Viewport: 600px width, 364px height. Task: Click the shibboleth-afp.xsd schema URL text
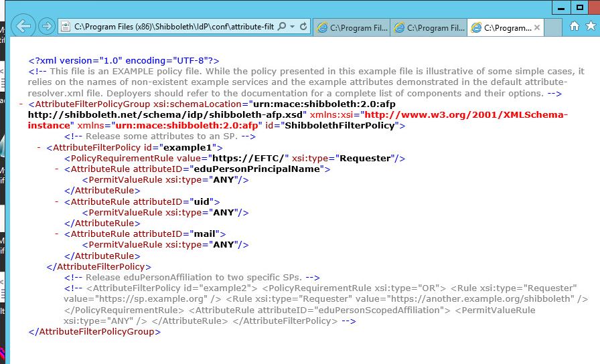[x=165, y=114]
